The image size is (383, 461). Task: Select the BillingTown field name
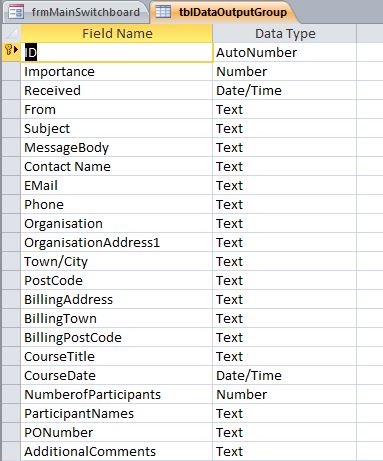coord(117,318)
